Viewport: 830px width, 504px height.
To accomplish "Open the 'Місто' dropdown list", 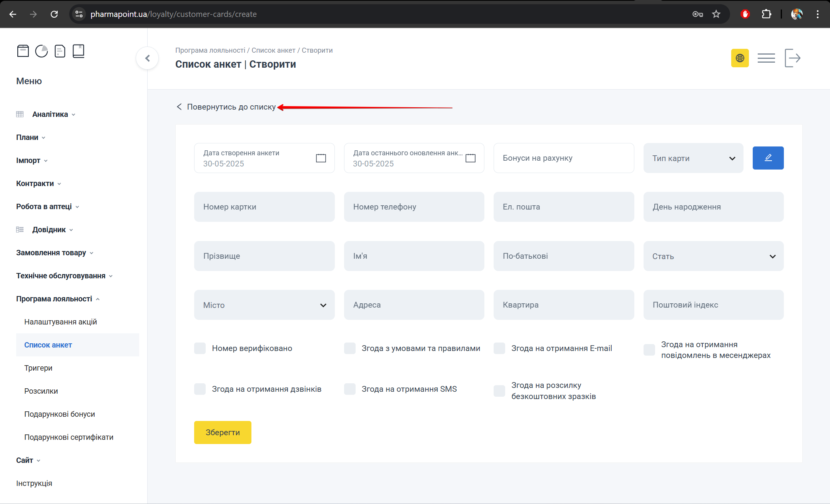I will [264, 305].
